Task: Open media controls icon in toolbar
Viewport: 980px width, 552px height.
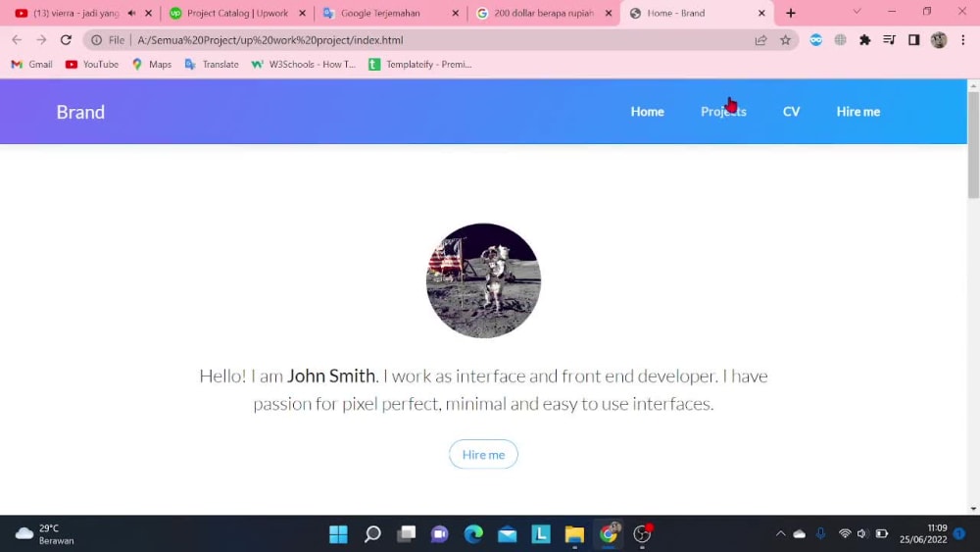Action: click(890, 40)
